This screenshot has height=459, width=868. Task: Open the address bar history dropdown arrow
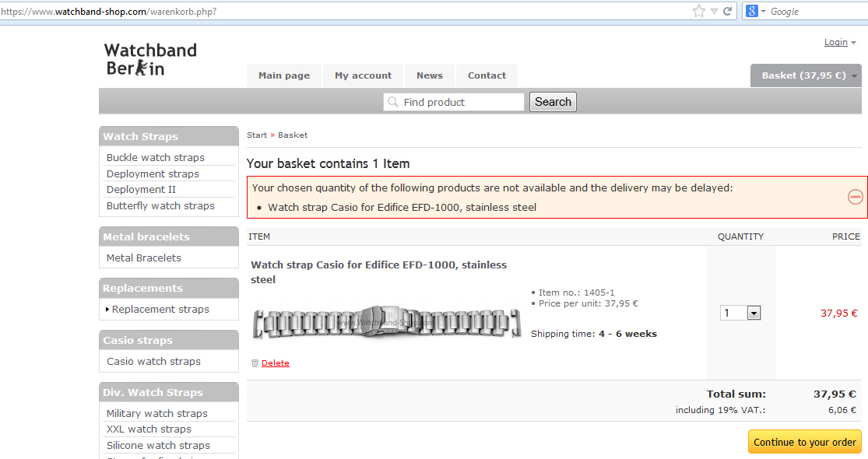coord(714,12)
